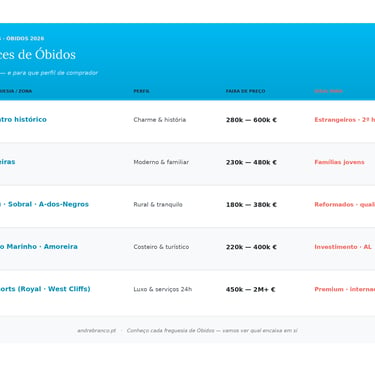This screenshot has width=375, height=366.
Task: Select the 'Marinho · Amoreira' zone name
Action: click(x=42, y=246)
